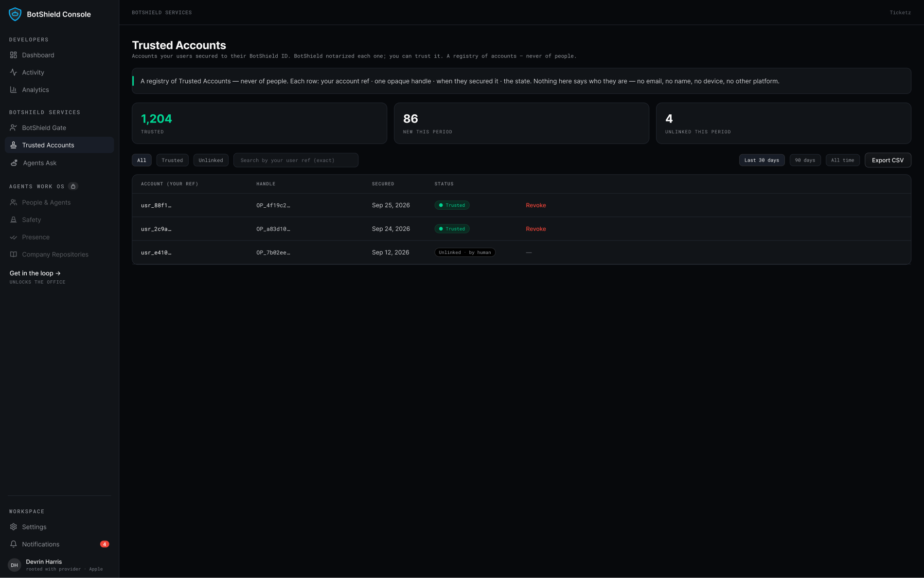This screenshot has width=924, height=578.
Task: Click handle OP_7b02ee in the table
Action: tap(273, 253)
